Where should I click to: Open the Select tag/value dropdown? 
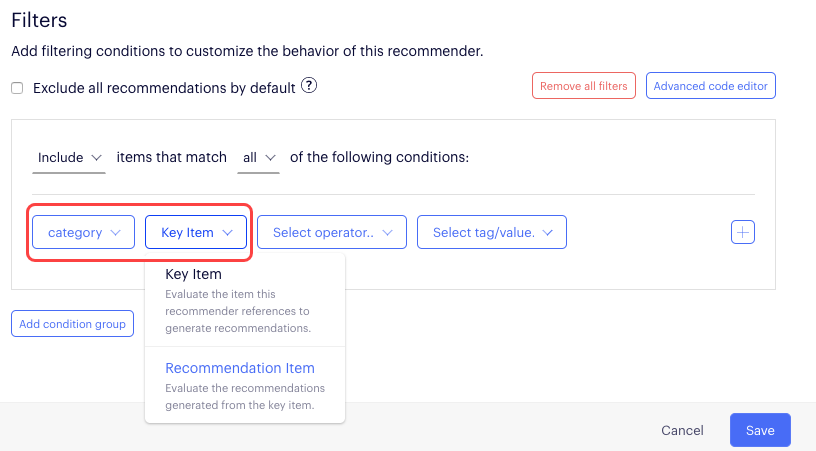(491, 232)
